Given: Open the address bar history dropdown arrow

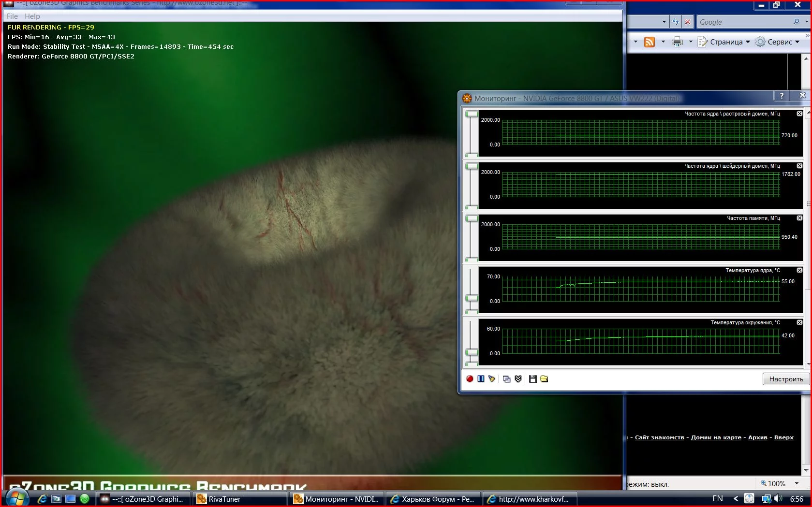Looking at the screenshot, I should (664, 22).
